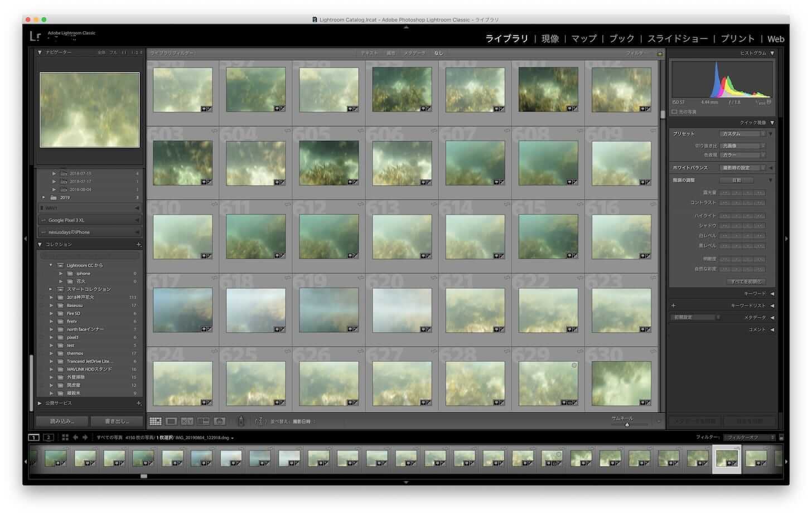Select grid thumbnail number 612
812x515 pixels.
329,237
